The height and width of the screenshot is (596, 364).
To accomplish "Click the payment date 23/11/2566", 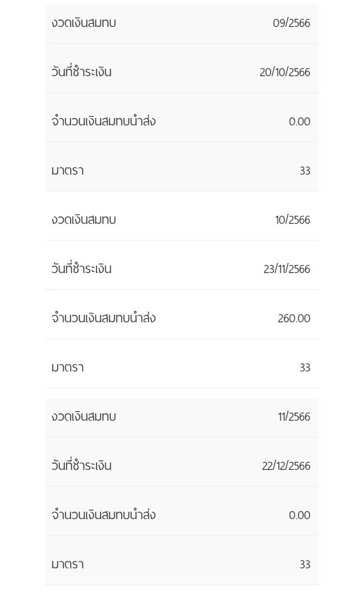I will tap(287, 269).
